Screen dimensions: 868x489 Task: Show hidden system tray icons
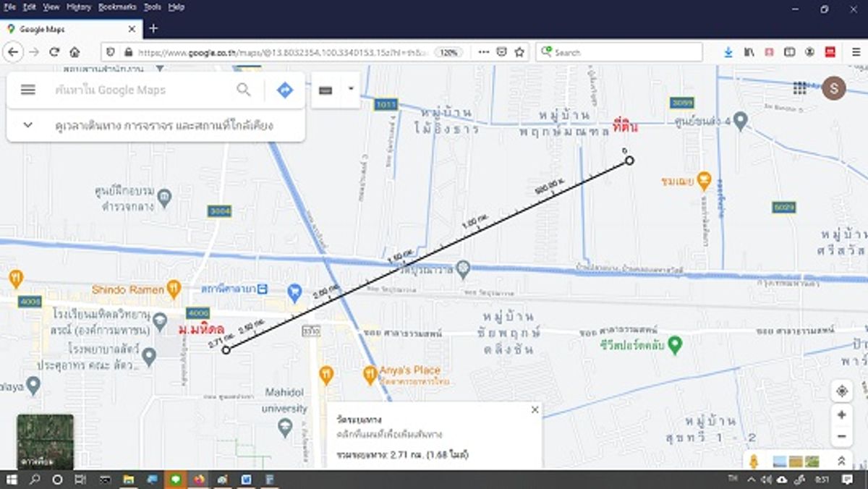[752, 479]
